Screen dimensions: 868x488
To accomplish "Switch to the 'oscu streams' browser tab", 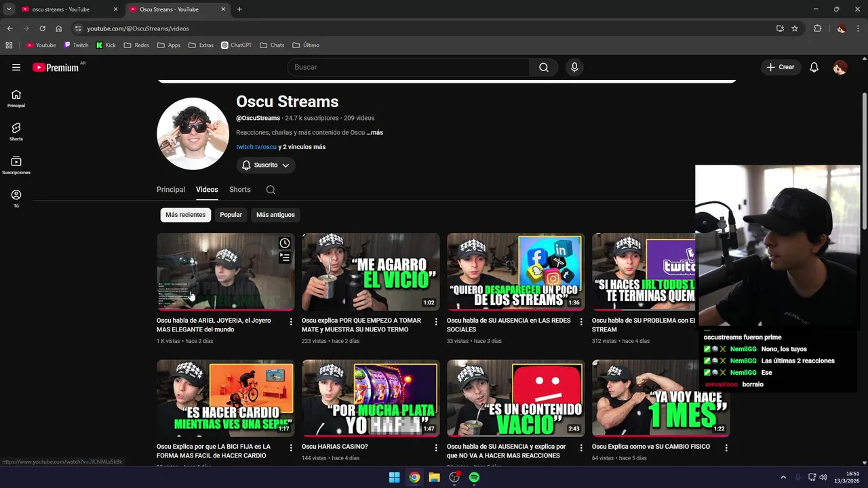I will 69,9.
